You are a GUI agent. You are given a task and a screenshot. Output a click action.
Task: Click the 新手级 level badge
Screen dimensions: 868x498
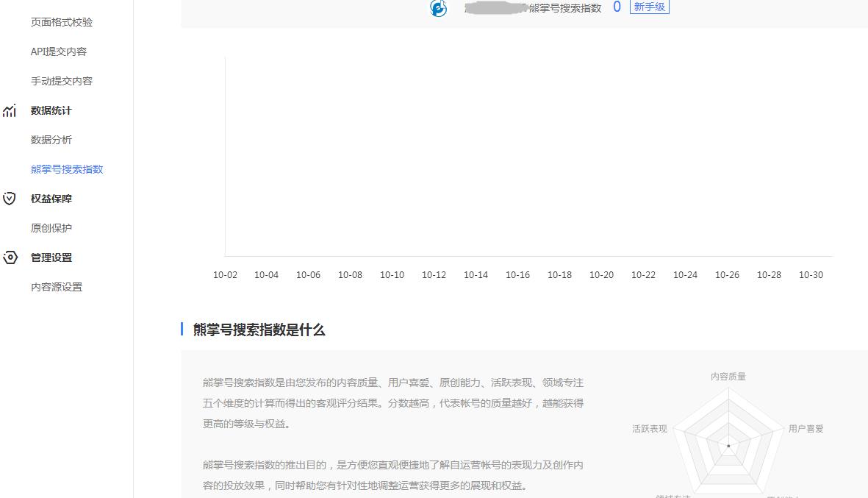(x=649, y=7)
